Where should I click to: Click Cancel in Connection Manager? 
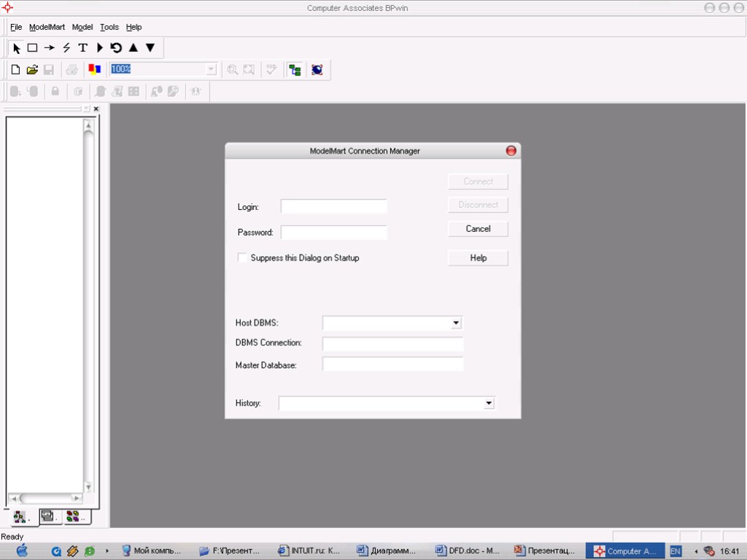tap(478, 228)
